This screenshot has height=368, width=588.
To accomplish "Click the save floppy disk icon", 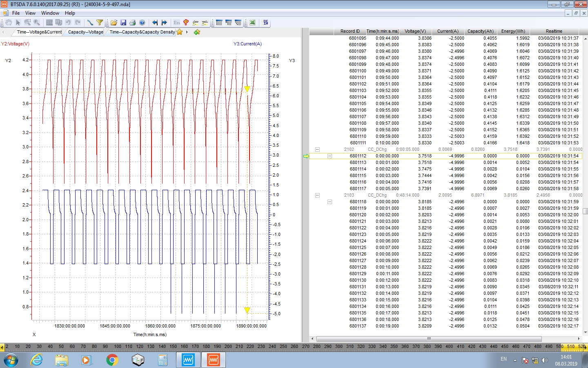I will click(x=123, y=22).
